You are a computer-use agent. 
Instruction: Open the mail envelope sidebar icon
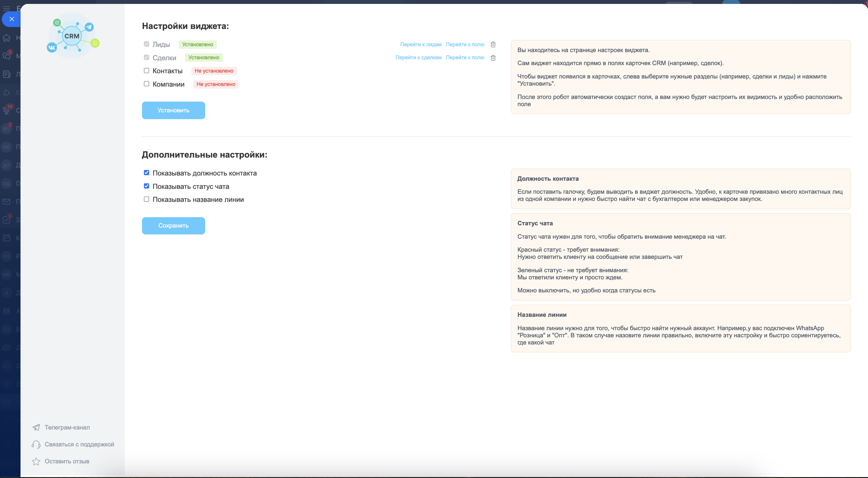tap(7, 202)
